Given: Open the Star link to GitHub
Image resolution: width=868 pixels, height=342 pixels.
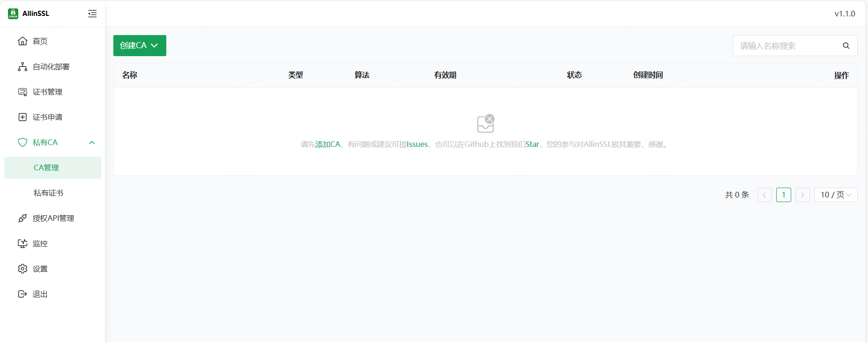Looking at the screenshot, I should click(x=533, y=144).
